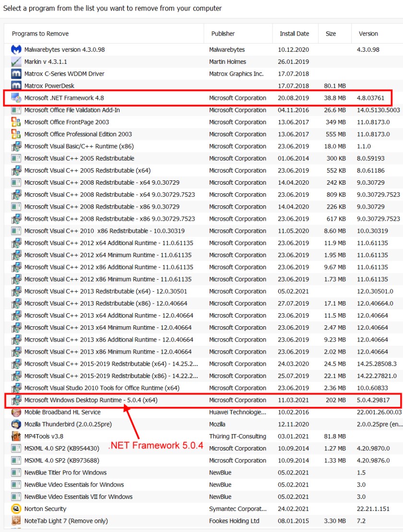Click the Visual Basic/C++ Runtime (x86) icon
The height and width of the screenshot is (532, 403).
point(16,146)
